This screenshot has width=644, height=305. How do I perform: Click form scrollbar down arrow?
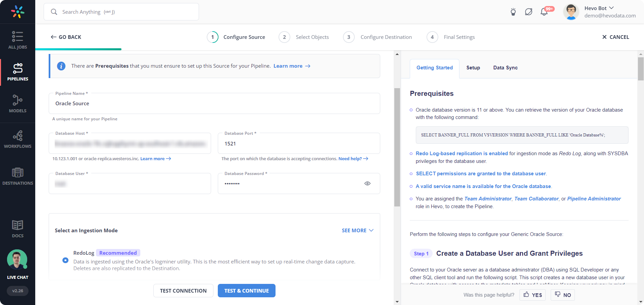point(397,302)
